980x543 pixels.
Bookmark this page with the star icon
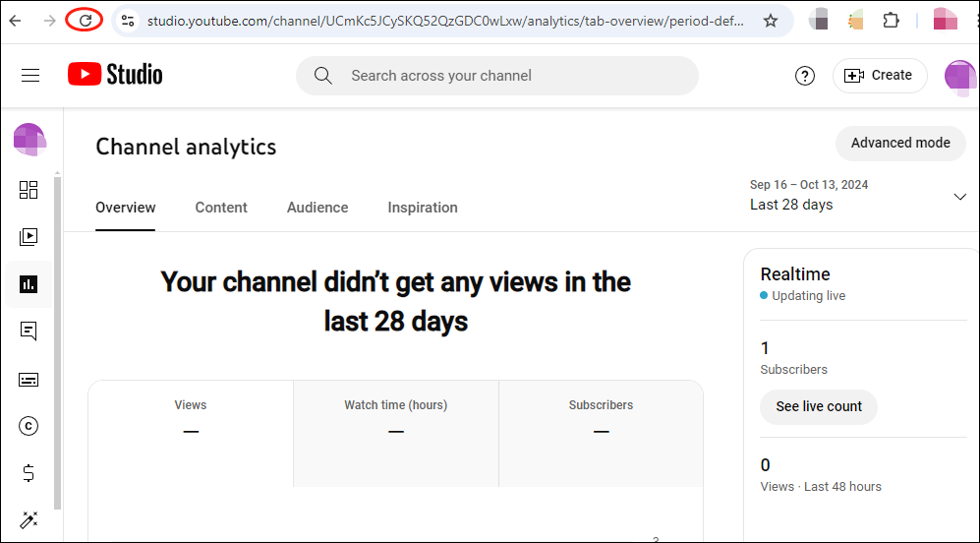pyautogui.click(x=771, y=21)
